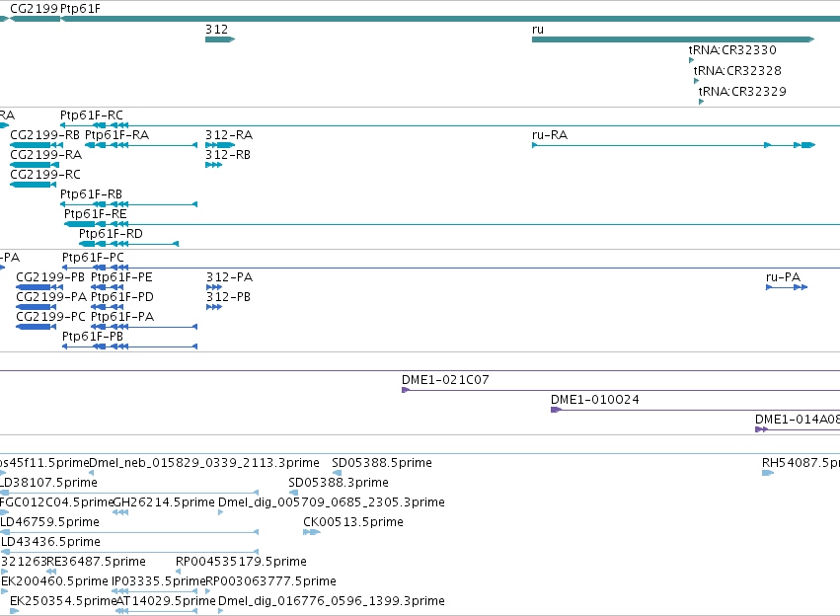Select AT14029.5prime EST label
Image resolution: width=840 pixels, height=616 pixels.
166,601
